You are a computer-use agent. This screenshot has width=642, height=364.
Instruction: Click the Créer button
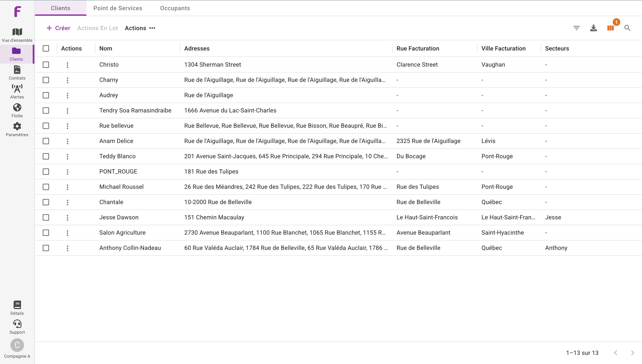pos(58,28)
